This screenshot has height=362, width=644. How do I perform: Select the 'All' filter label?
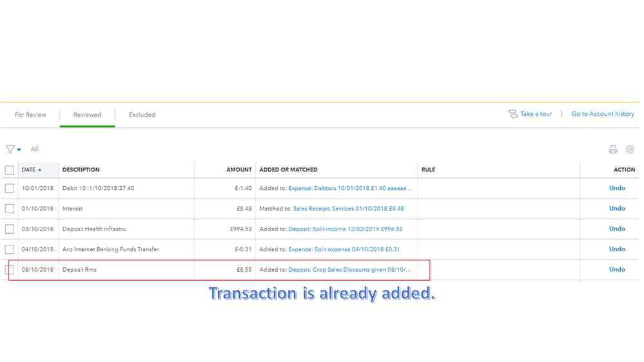(35, 149)
